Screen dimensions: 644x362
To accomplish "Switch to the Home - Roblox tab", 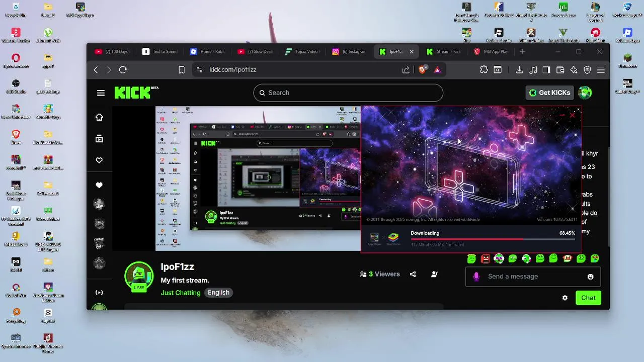I will [x=207, y=51].
